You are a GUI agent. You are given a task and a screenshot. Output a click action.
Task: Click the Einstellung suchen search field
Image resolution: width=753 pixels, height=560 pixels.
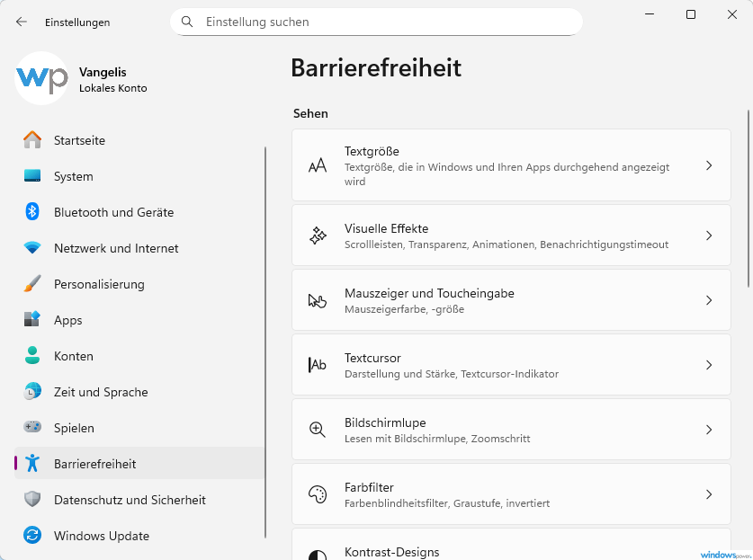378,22
